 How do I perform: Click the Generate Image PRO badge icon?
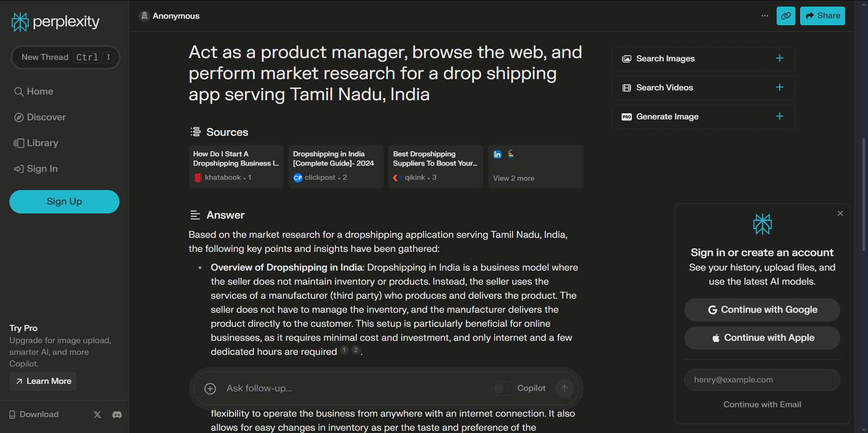tap(626, 117)
